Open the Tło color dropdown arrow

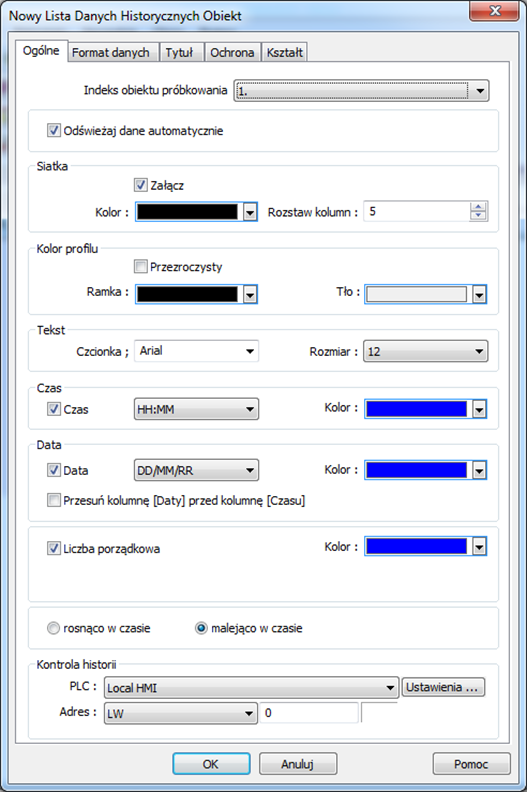[480, 294]
